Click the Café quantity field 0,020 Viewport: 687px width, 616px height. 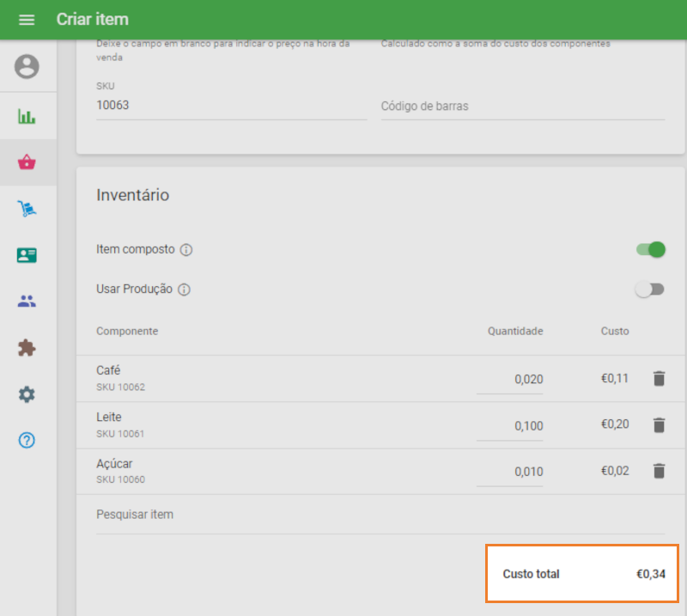[x=510, y=380]
